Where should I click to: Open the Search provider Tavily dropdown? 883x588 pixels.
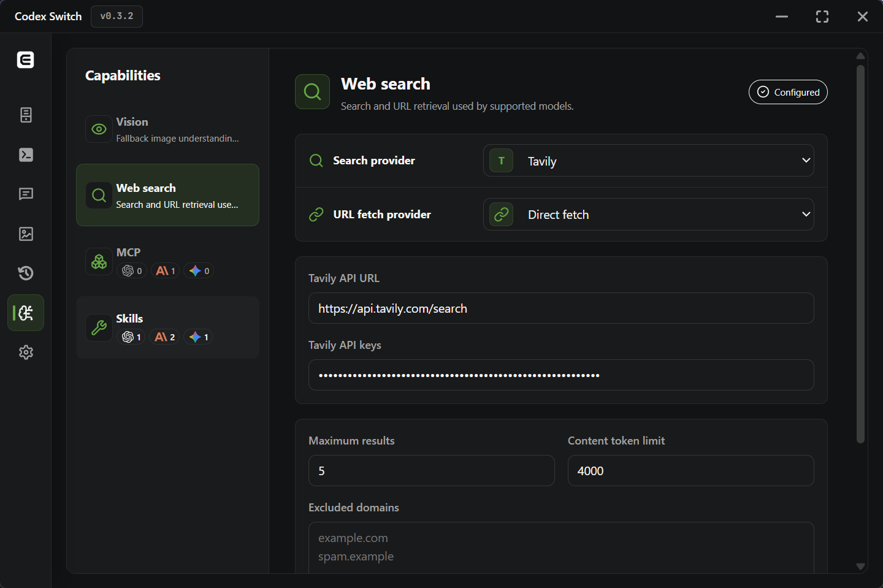pyautogui.click(x=649, y=161)
